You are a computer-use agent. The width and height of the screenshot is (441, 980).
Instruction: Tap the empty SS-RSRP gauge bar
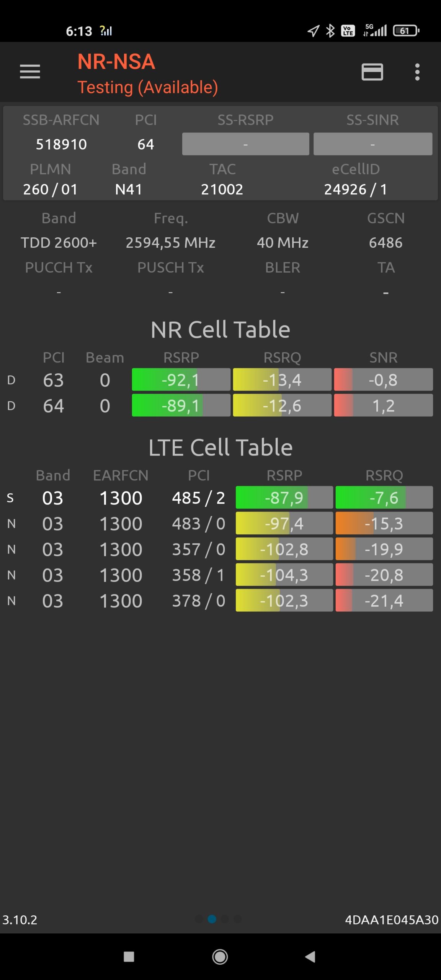tap(245, 144)
